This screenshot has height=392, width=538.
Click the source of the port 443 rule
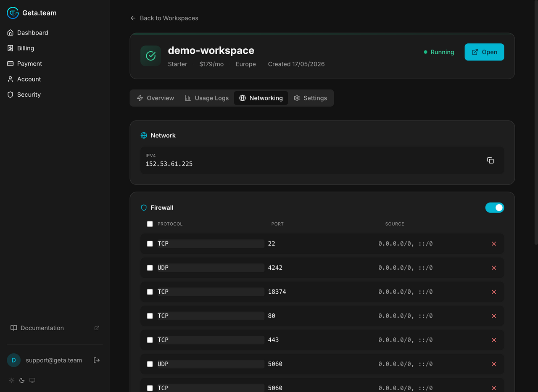(406, 340)
